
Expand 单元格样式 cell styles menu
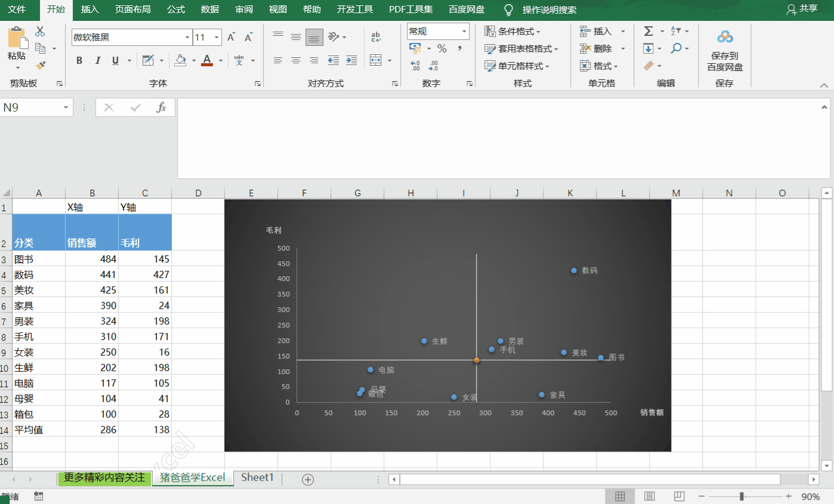tap(517, 66)
